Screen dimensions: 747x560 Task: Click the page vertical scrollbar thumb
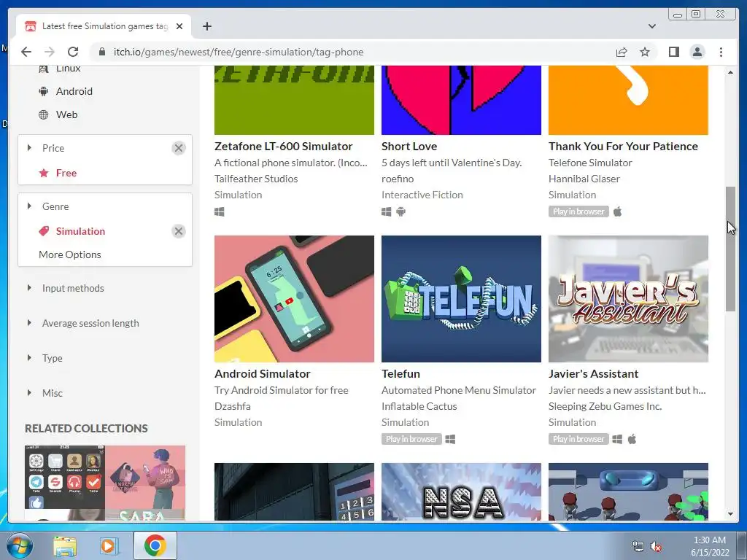[731, 249]
